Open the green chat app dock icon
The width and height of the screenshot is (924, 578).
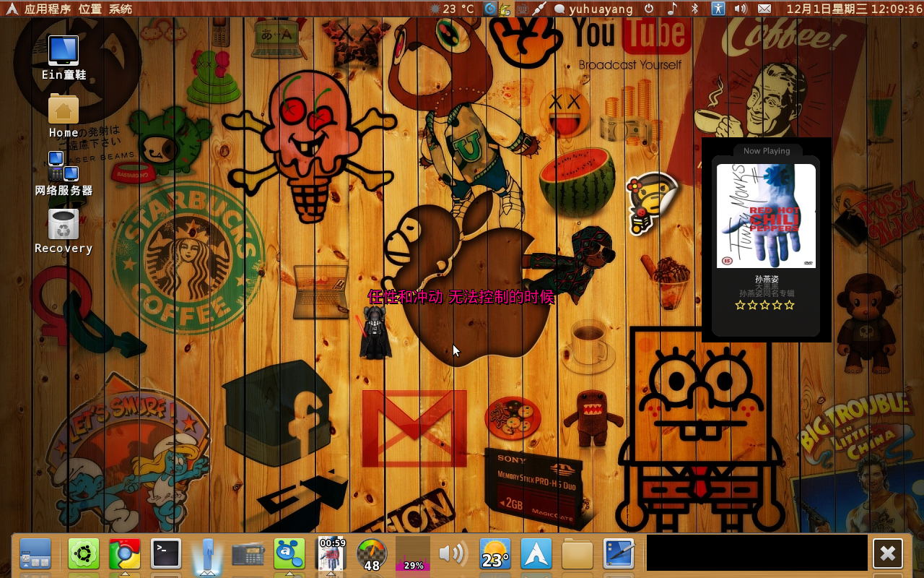pyautogui.click(x=289, y=554)
